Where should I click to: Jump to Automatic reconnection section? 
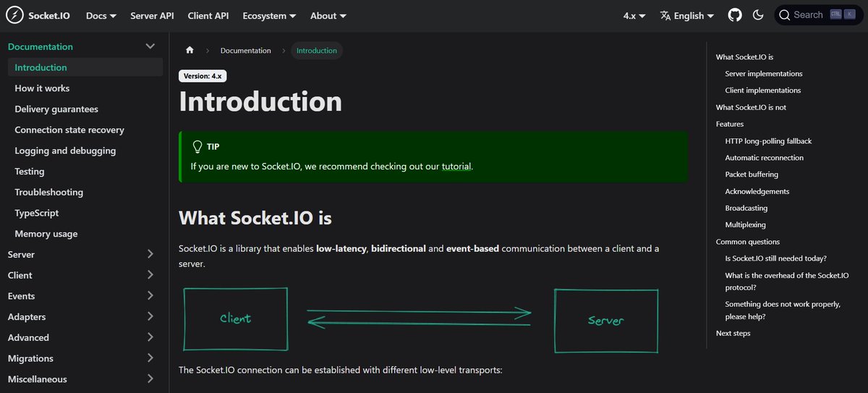coord(765,158)
